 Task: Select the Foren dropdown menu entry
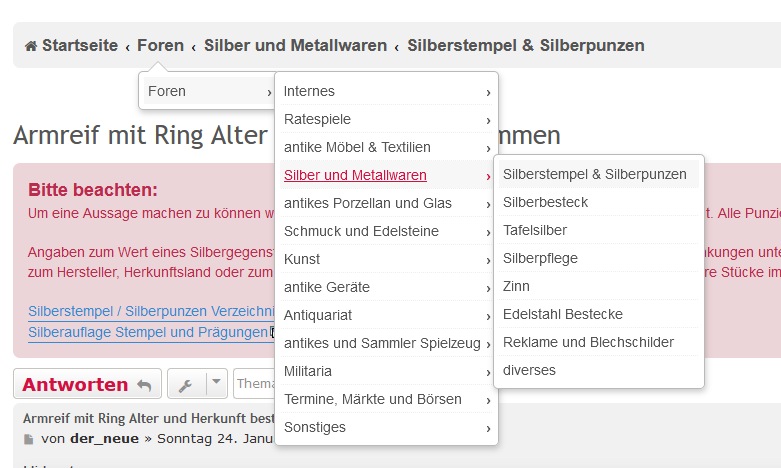point(167,91)
